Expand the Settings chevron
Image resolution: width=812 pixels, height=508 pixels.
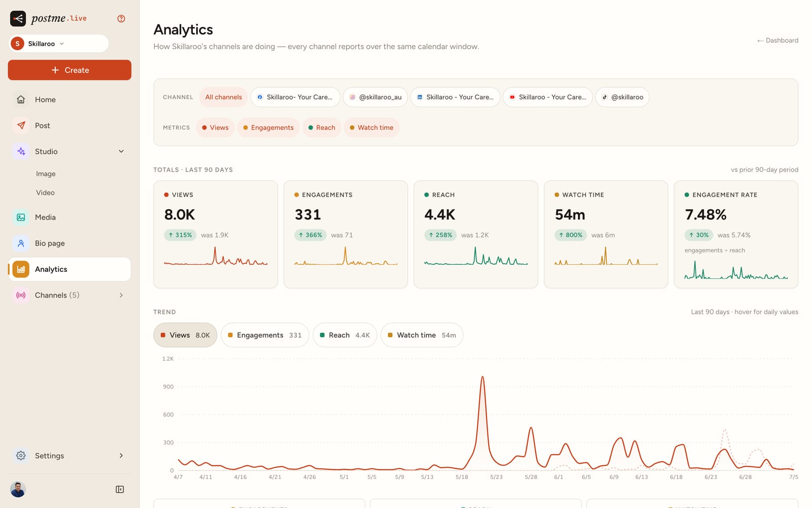pyautogui.click(x=121, y=456)
